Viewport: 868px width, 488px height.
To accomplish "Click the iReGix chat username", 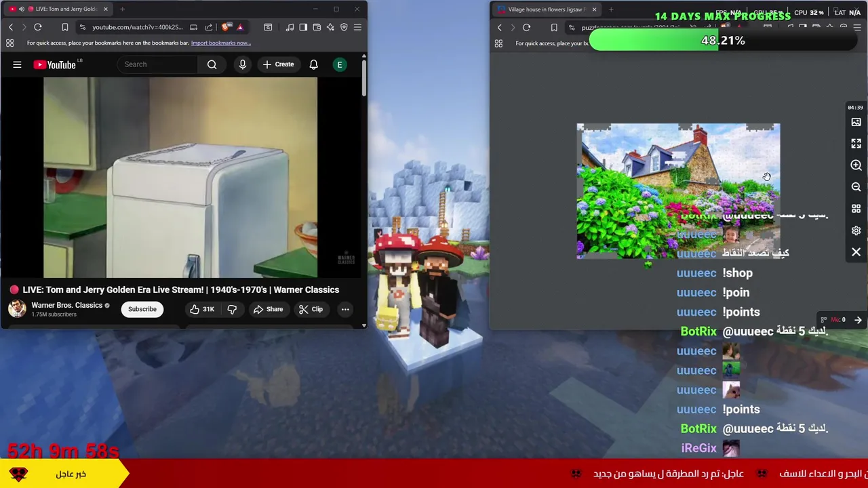I will click(x=698, y=448).
